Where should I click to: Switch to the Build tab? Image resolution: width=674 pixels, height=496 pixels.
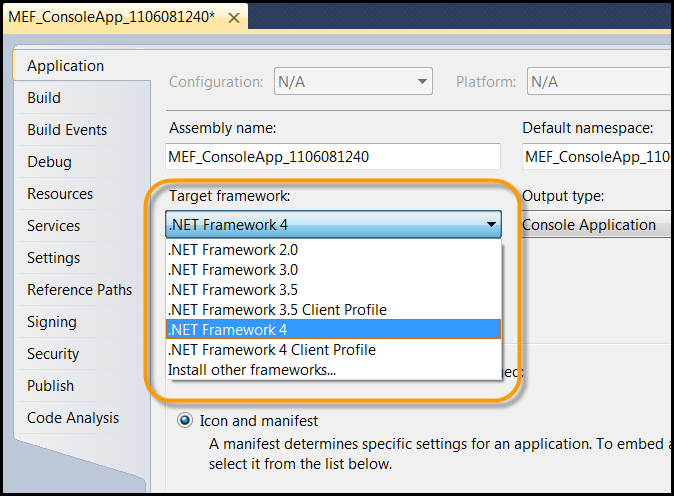(x=44, y=98)
